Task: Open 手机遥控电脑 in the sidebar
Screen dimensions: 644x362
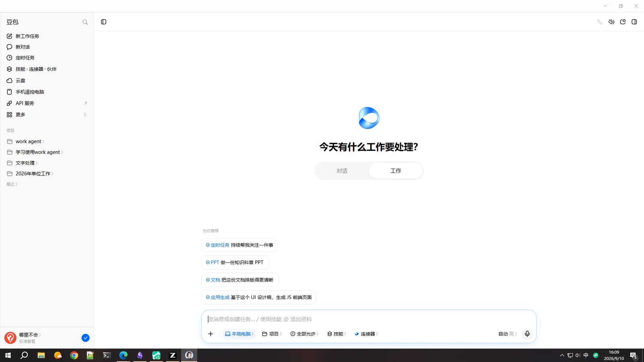Action: (x=47, y=92)
